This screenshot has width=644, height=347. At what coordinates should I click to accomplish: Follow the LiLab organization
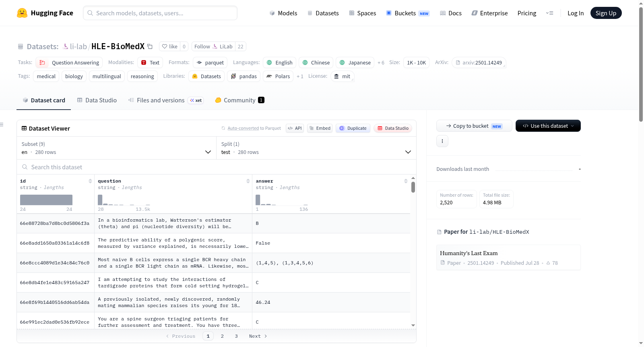(x=213, y=46)
